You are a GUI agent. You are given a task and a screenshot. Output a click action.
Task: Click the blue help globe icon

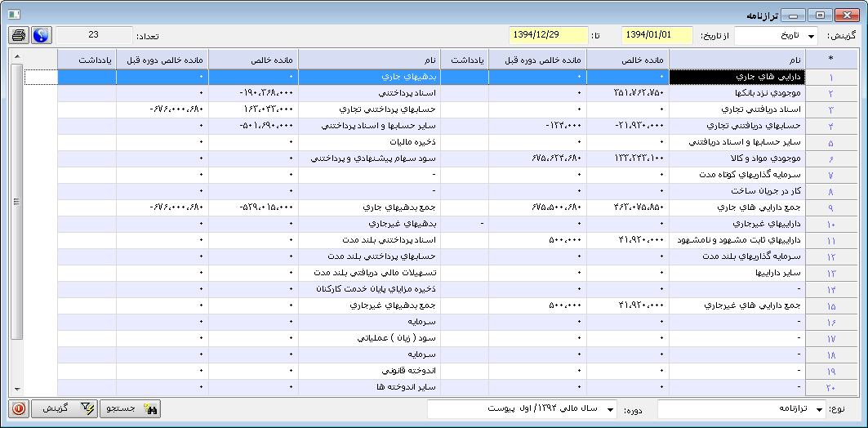tap(41, 35)
